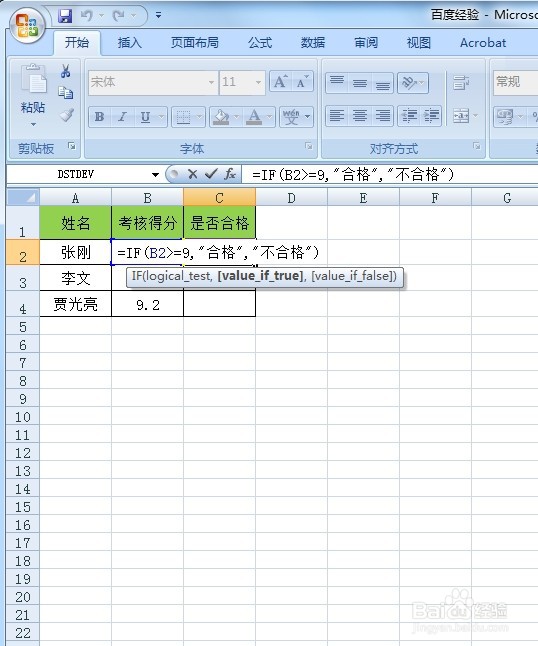Expand the underline style arrow
This screenshot has height=646, width=538.
coord(161,117)
